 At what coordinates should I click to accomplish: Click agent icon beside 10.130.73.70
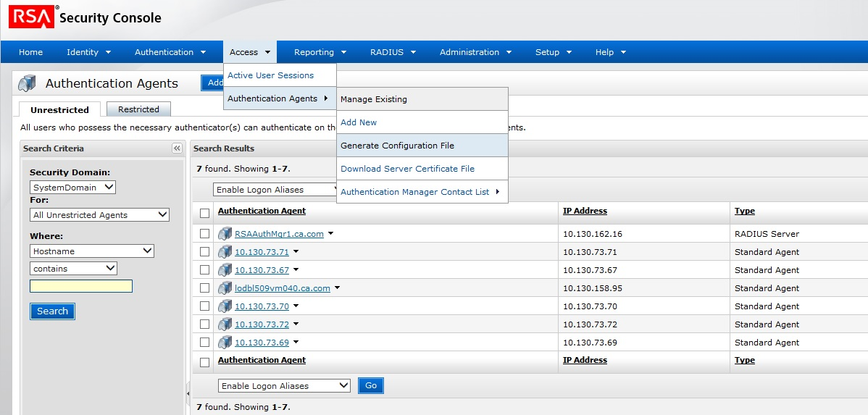(x=225, y=306)
